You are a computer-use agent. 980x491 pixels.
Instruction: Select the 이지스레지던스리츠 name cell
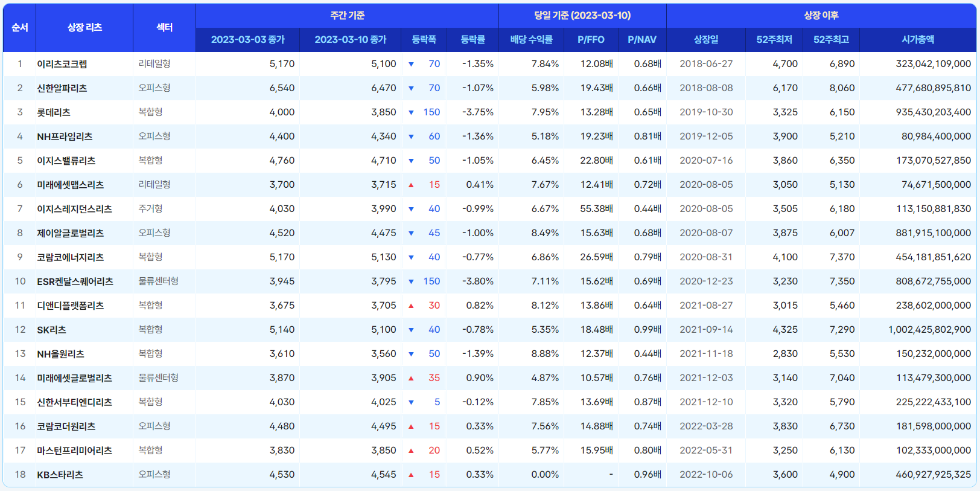(84, 209)
